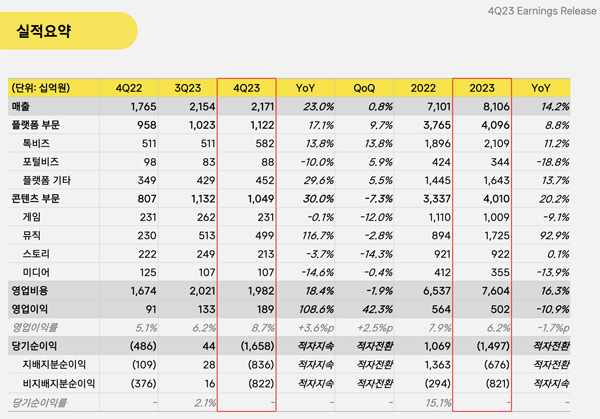Viewport: 600px width, 419px height.
Task: Select the 매출 row label
Action: pyautogui.click(x=23, y=107)
